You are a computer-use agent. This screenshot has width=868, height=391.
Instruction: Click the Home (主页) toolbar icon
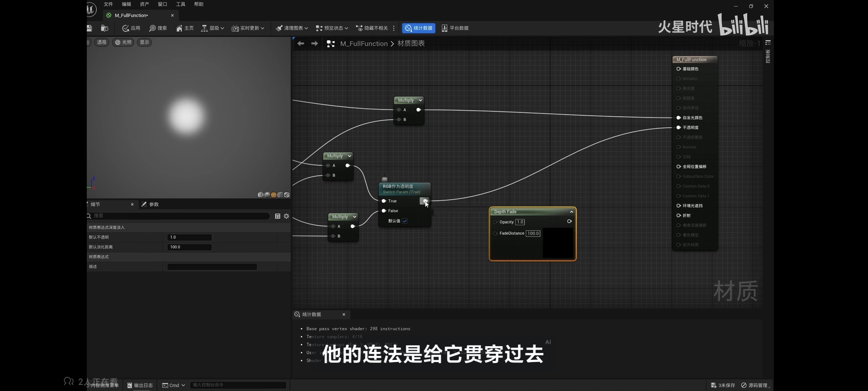pos(179,28)
